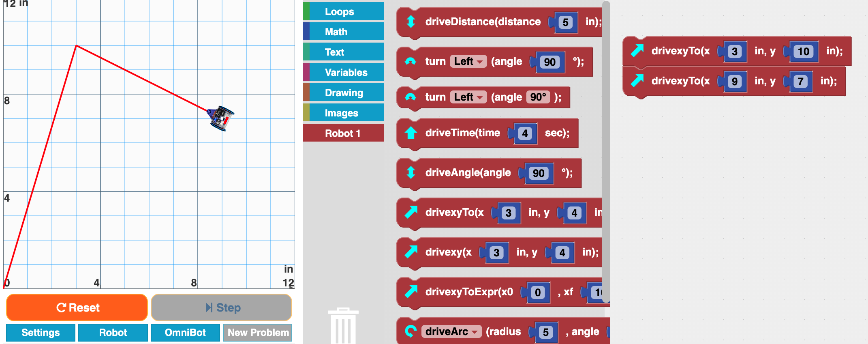Image resolution: width=868 pixels, height=344 pixels.
Task: Open Settings
Action: pyautogui.click(x=41, y=333)
